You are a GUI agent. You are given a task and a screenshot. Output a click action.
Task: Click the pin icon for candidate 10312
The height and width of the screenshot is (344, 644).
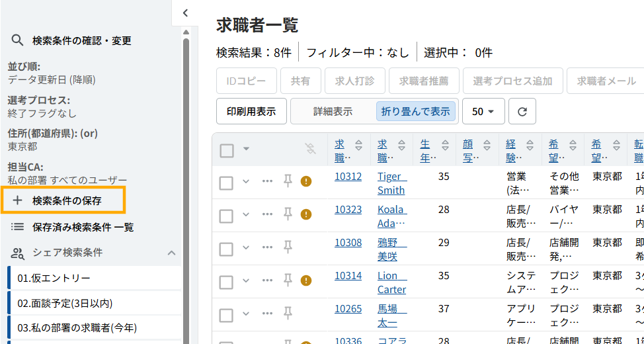(x=288, y=181)
